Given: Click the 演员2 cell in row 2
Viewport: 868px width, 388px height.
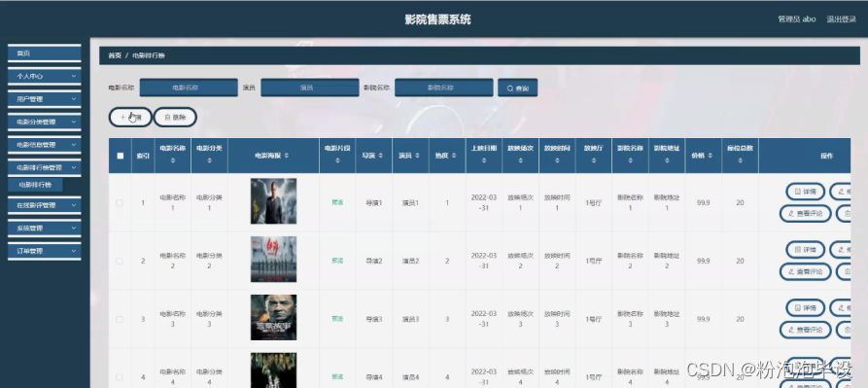Looking at the screenshot, I should pos(410,261).
